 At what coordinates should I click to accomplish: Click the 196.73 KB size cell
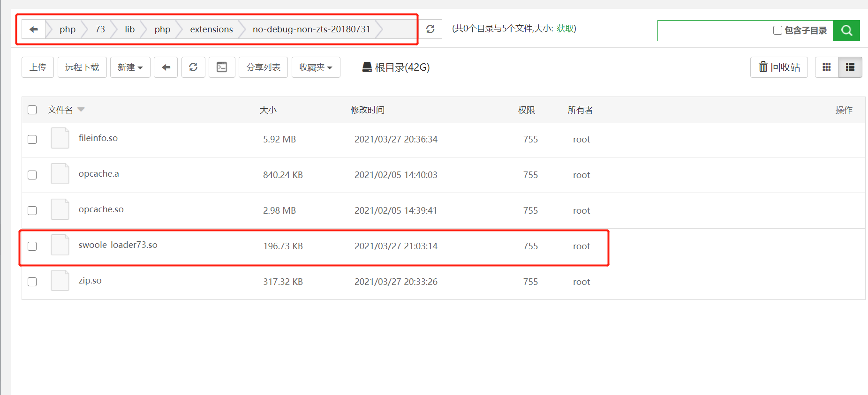click(283, 246)
